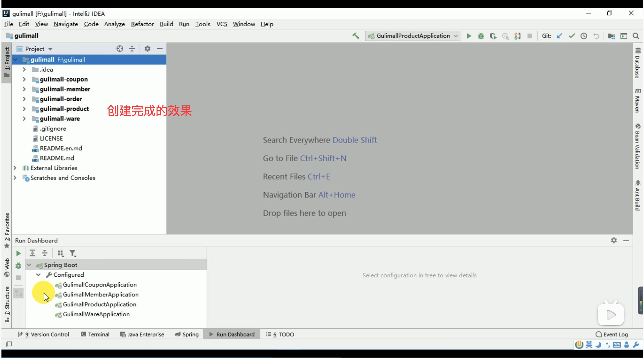Toggle the Maven tool window sidebar
Screen dimensions: 644x358
coord(638,100)
